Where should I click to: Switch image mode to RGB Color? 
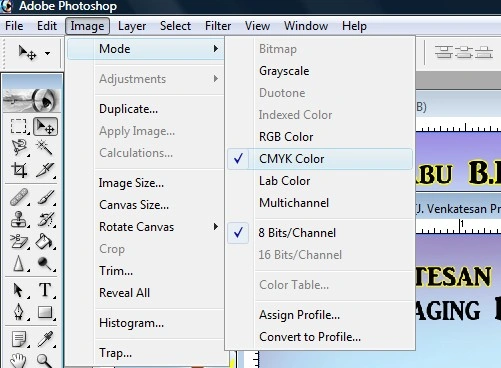click(320, 137)
